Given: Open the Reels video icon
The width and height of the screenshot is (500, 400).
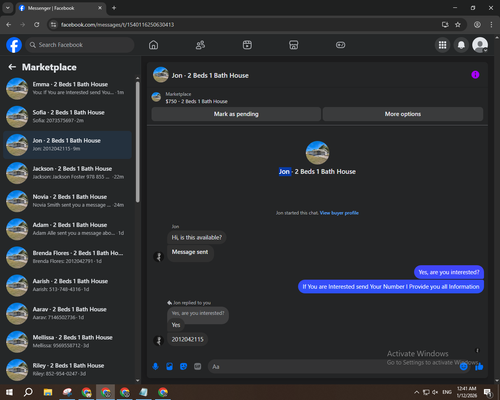Looking at the screenshot, I should tap(247, 45).
